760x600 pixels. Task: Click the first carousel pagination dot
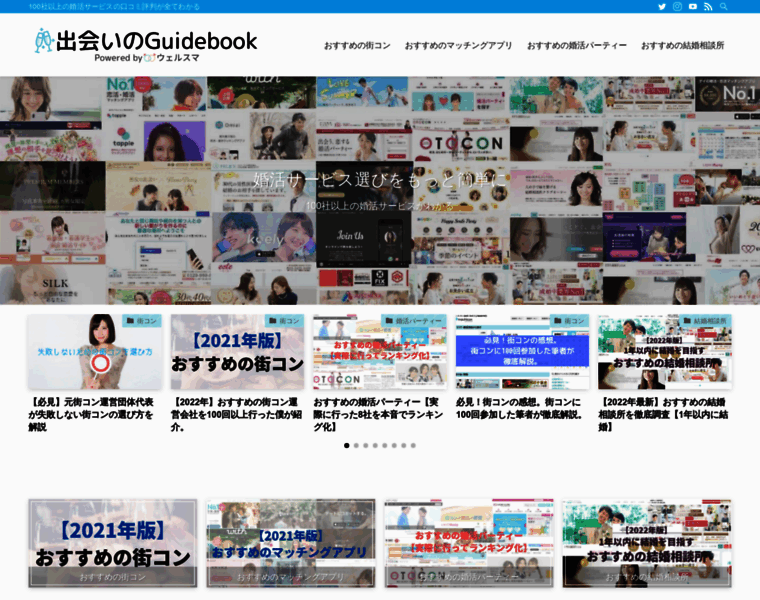(x=347, y=445)
